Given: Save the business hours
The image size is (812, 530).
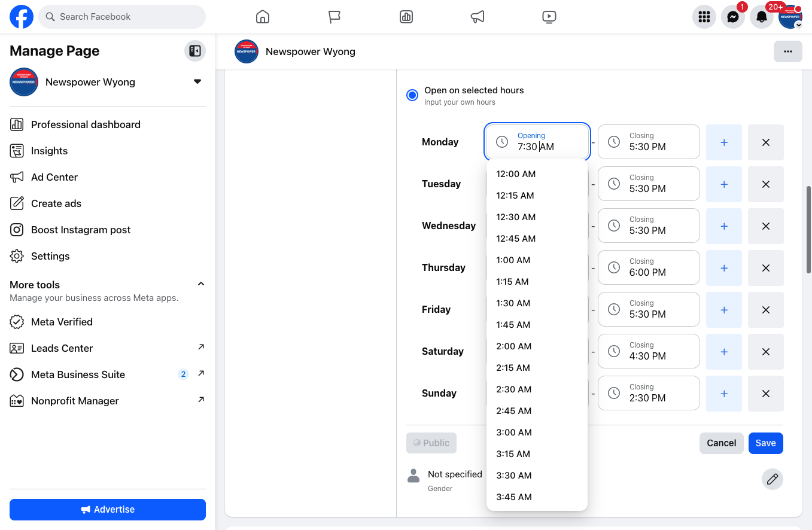Looking at the screenshot, I should click(766, 443).
